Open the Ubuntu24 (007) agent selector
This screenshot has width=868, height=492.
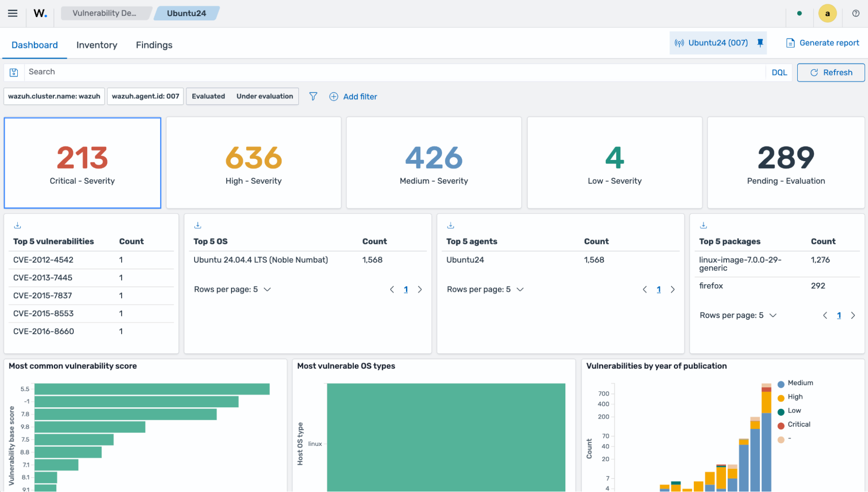(x=718, y=43)
